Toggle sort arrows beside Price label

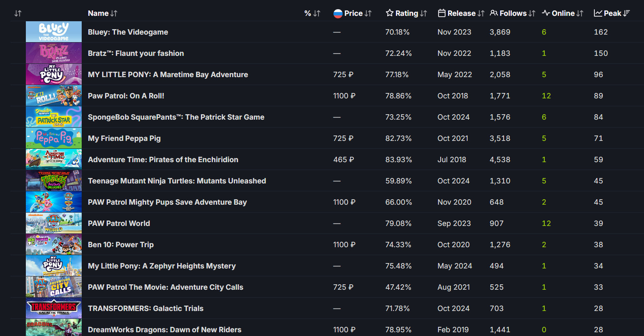pos(368,13)
